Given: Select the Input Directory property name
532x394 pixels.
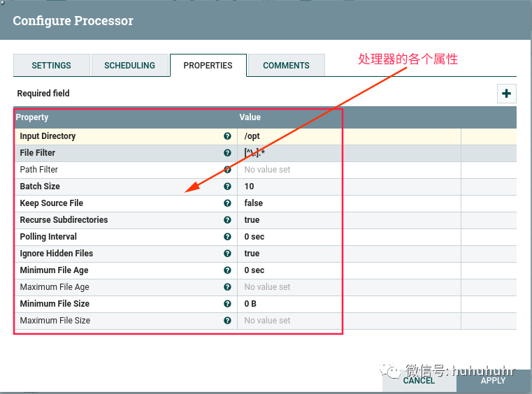Looking at the screenshot, I should [48, 136].
